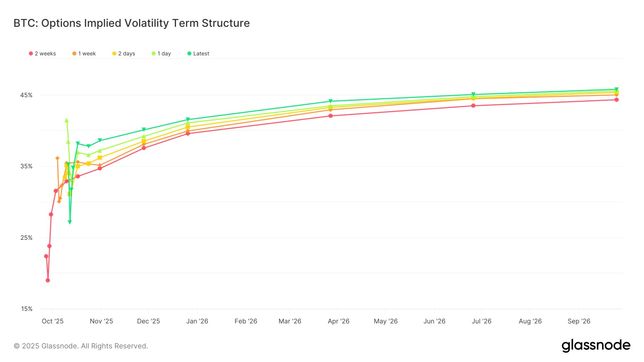Click the Latest series lowest triangle marker
Viewport: 644px width, 362px height.
[x=70, y=222]
